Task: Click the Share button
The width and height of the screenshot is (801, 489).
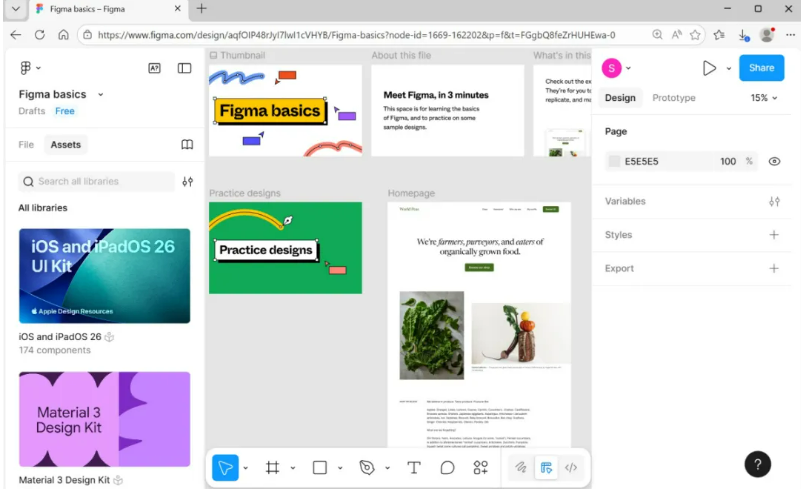Action: 762,68
